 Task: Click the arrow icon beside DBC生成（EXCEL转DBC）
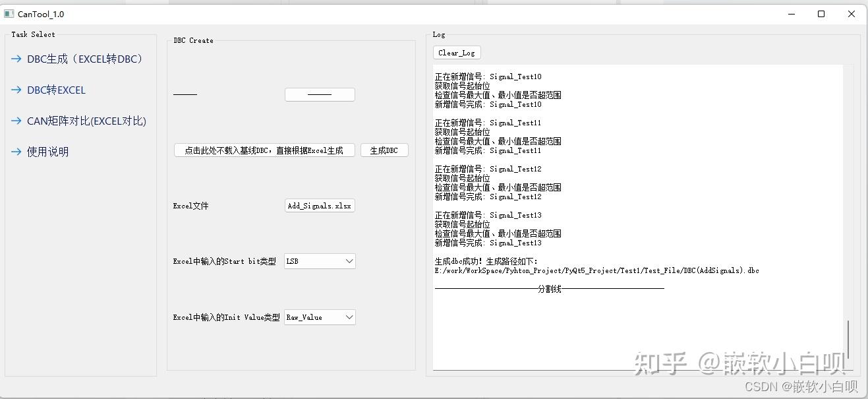14,59
